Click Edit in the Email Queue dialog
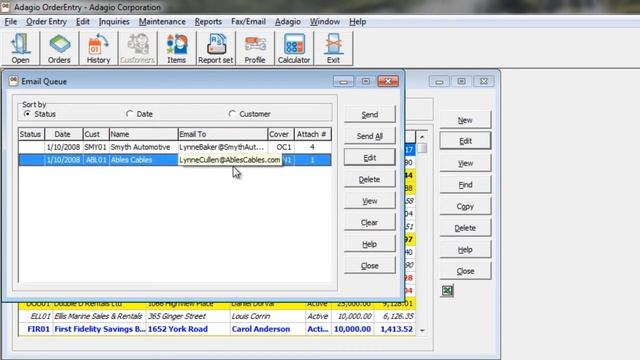Viewport: 640px width, 360px height. [370, 158]
